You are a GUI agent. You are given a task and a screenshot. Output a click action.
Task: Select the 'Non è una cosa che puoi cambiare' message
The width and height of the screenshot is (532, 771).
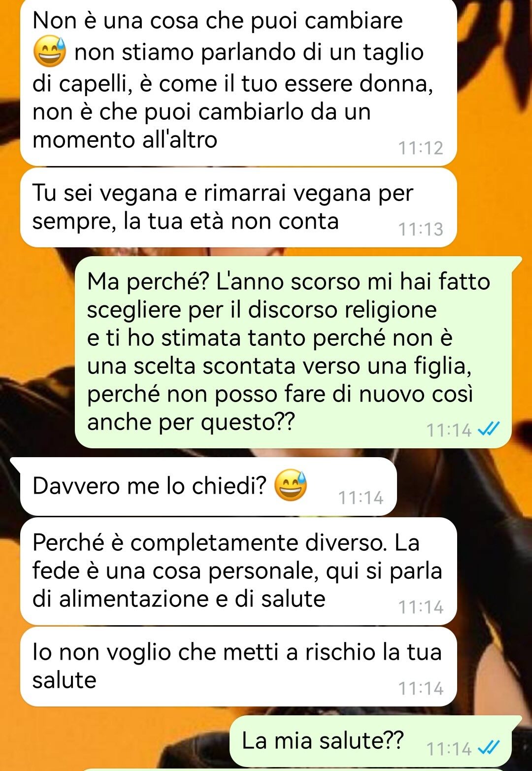point(238,81)
